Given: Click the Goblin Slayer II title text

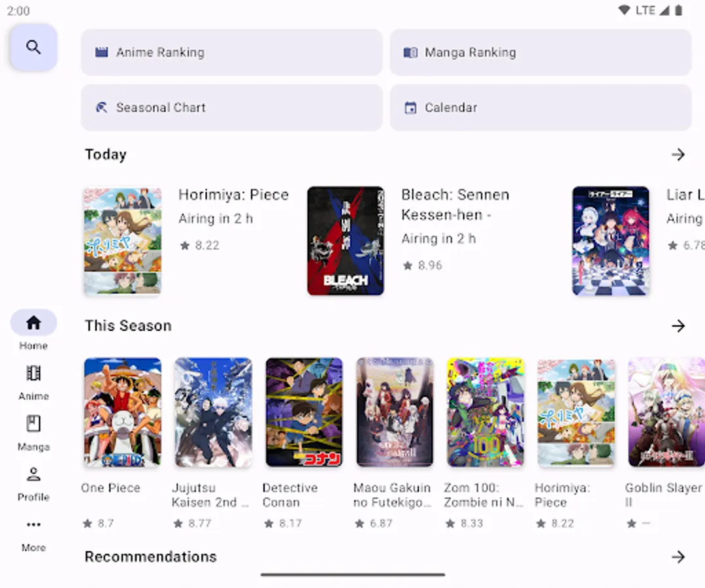Looking at the screenshot, I should [663, 495].
